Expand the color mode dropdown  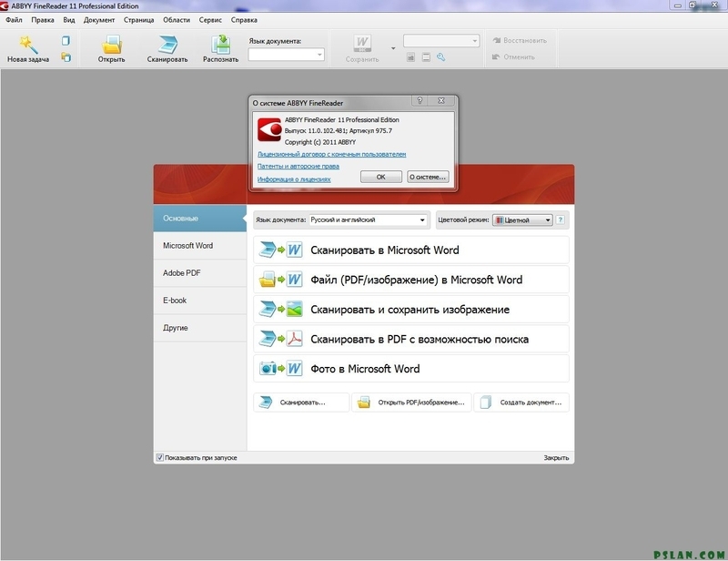(548, 219)
